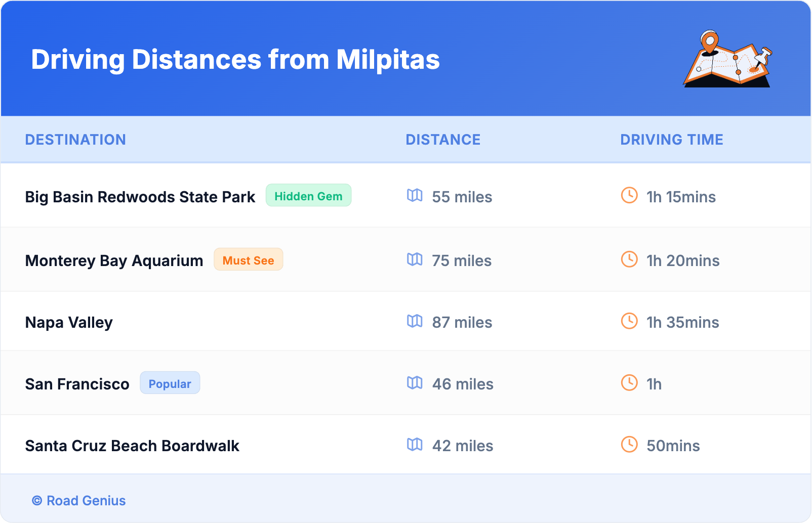This screenshot has height=523, width=812.
Task: Click the map icon beside 46 miles
Action: click(x=415, y=383)
